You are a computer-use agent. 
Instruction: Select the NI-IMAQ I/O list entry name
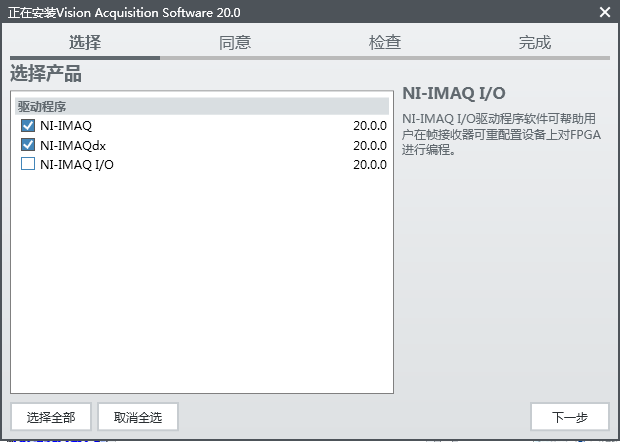(77, 164)
